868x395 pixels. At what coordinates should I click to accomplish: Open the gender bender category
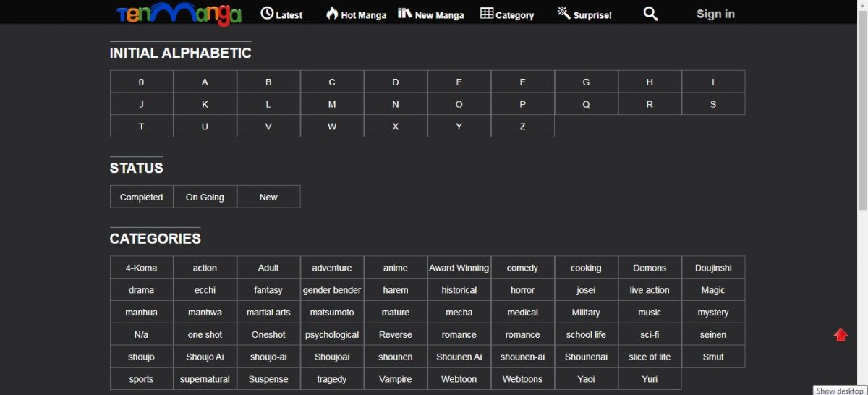pos(332,290)
